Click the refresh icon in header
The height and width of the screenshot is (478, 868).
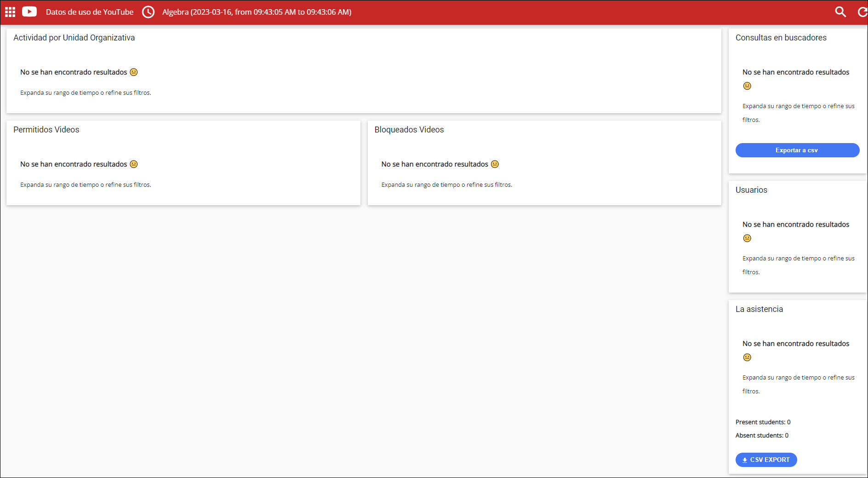coord(862,12)
